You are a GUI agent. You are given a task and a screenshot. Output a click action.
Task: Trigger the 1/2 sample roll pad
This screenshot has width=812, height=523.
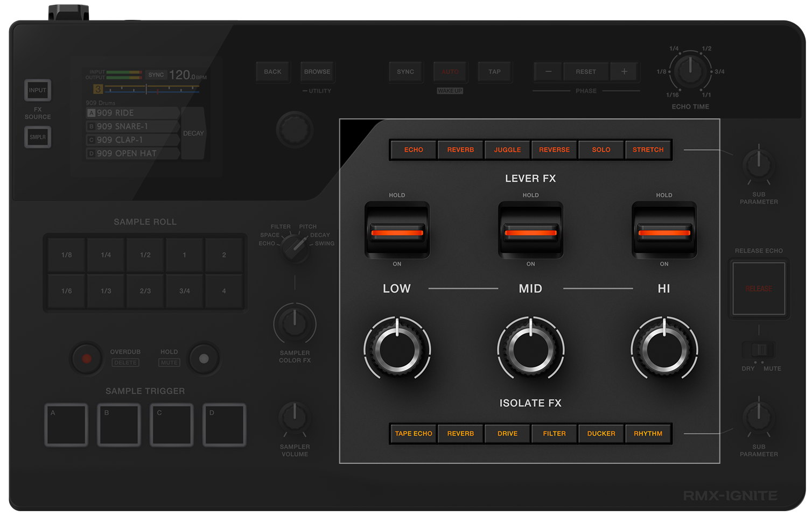tap(145, 254)
